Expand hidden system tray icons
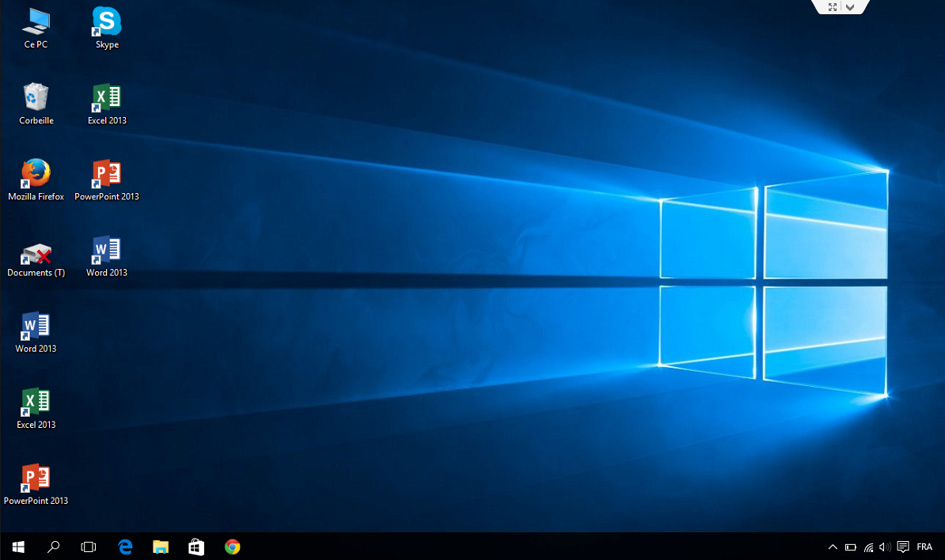 pyautogui.click(x=833, y=547)
